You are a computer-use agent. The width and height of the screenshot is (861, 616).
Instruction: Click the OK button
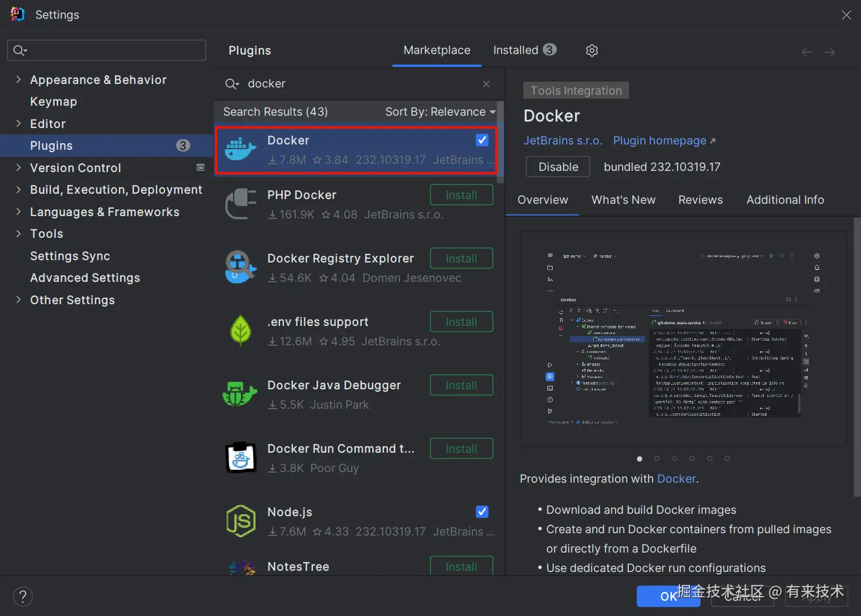668,596
